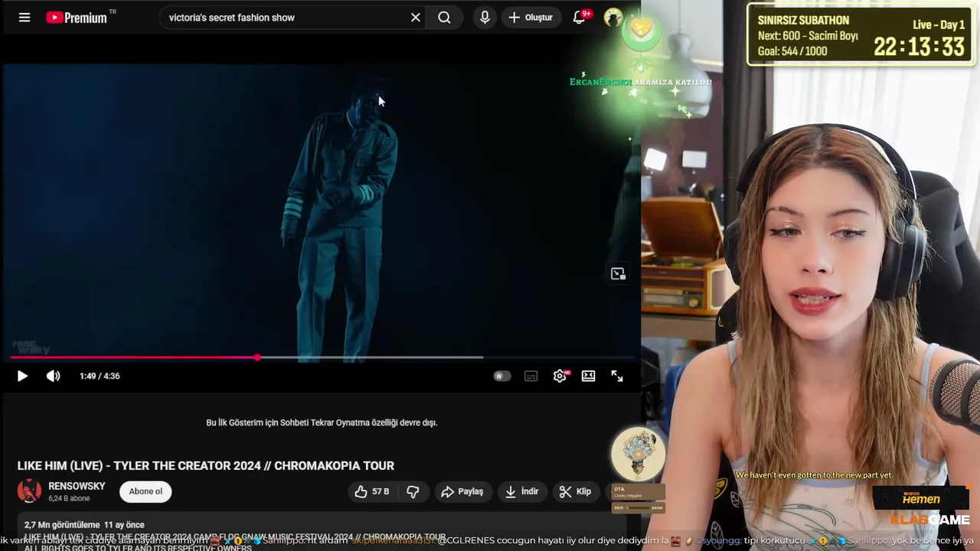Open the account avatar menu

[x=613, y=18]
